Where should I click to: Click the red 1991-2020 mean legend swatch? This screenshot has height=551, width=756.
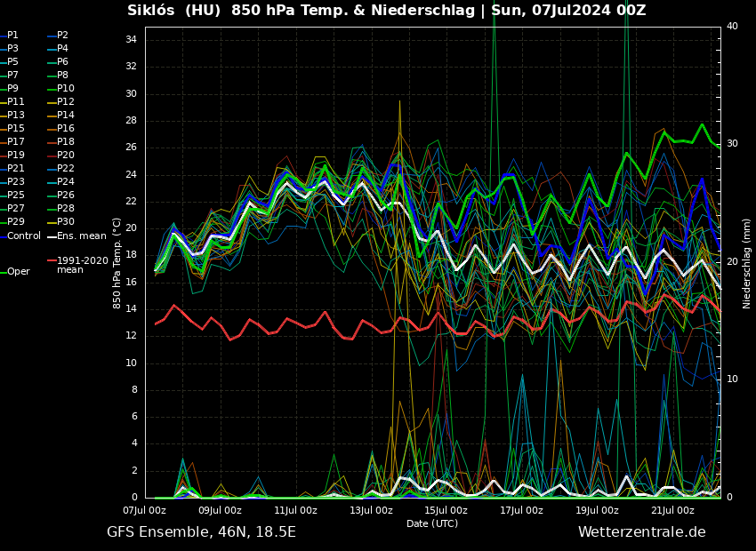[x=52, y=261]
